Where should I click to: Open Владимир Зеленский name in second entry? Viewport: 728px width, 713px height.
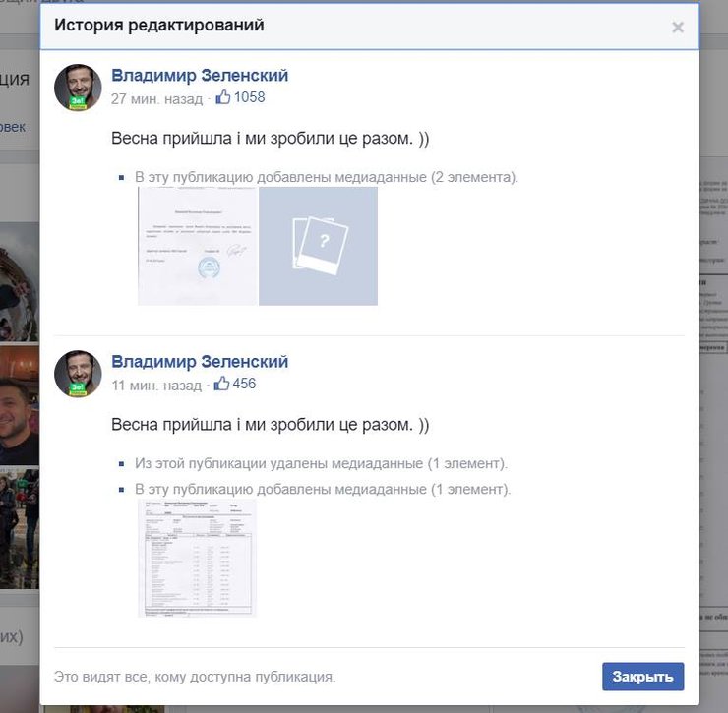tap(200, 362)
